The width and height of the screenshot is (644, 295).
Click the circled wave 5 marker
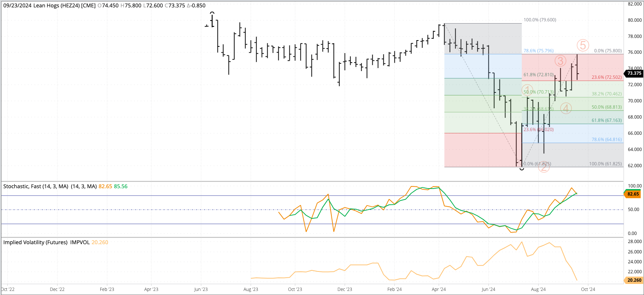coord(582,45)
